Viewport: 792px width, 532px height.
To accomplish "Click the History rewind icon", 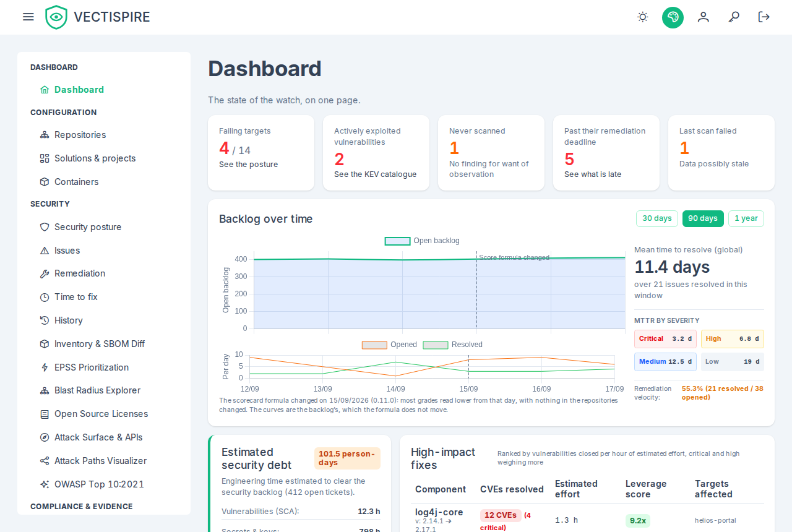I will 45,320.
